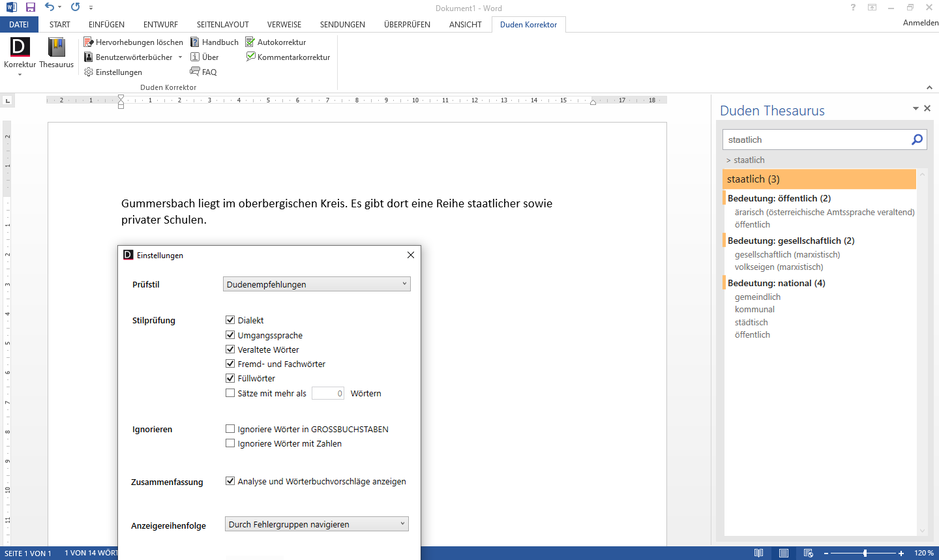Click the sentence word count number field
This screenshot has width=939, height=560.
point(328,393)
